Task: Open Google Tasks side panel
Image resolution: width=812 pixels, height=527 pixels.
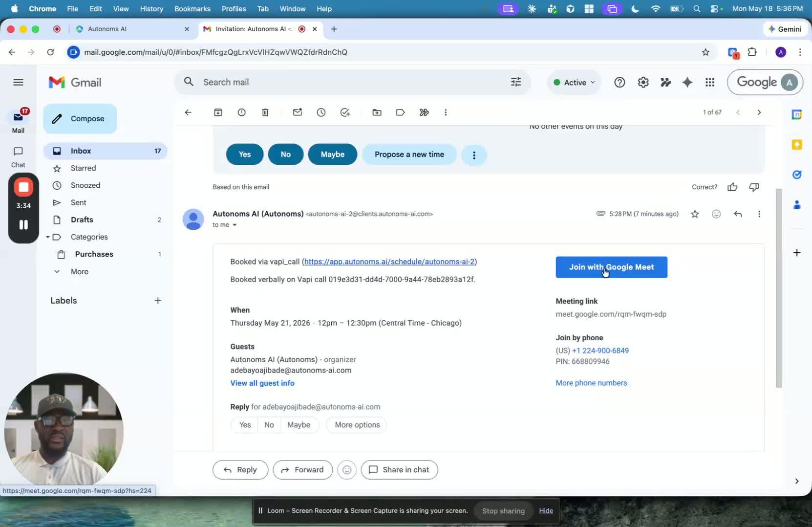Action: [x=797, y=175]
